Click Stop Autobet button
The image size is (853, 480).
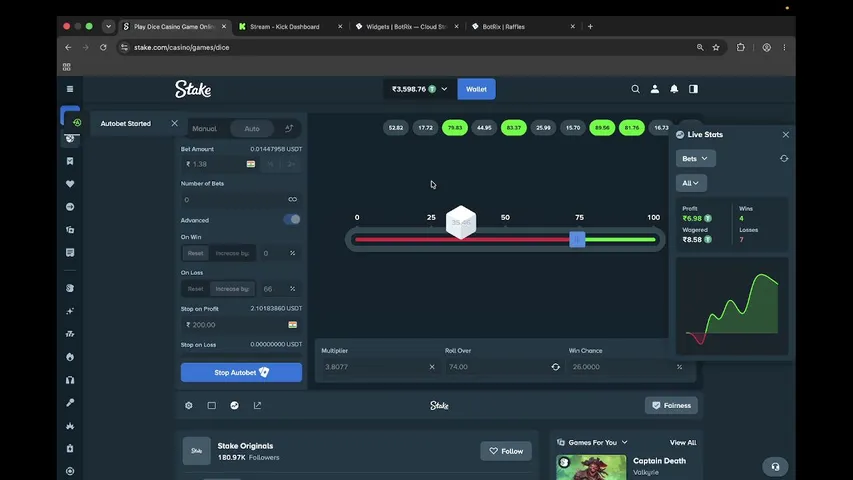click(241, 372)
